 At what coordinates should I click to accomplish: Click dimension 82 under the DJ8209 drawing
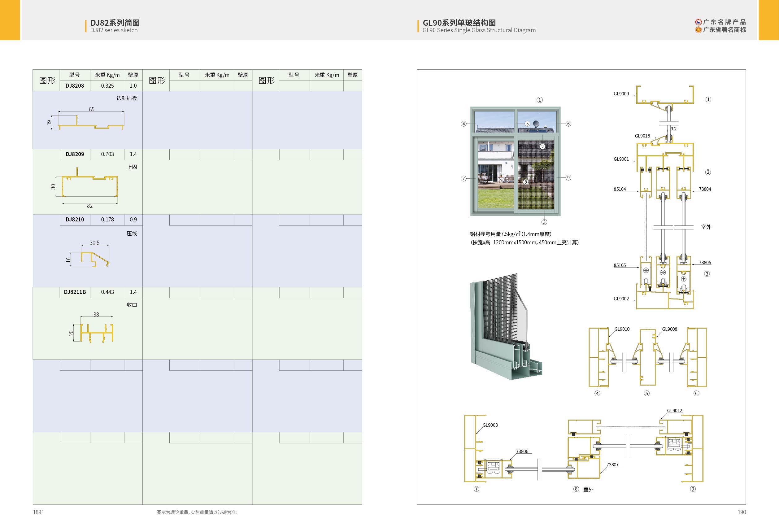90,206
